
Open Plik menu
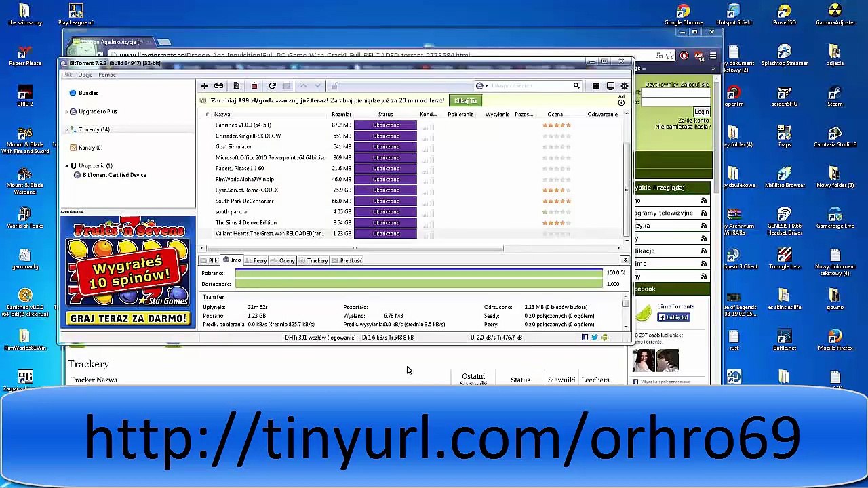click(68, 75)
